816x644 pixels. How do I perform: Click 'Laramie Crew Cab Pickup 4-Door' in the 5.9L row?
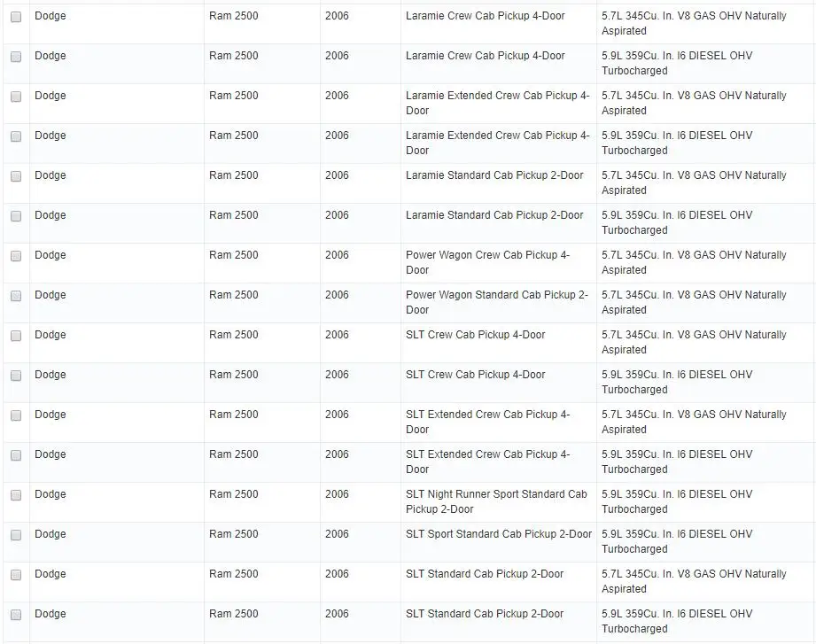[x=485, y=56]
